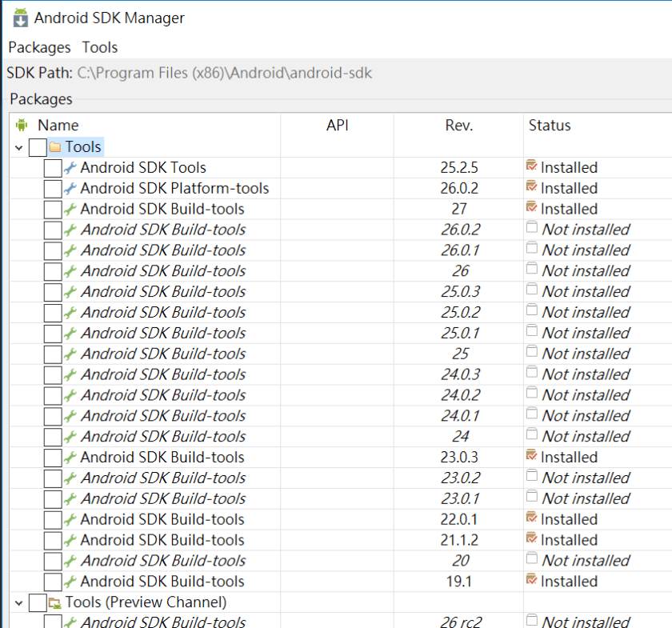This screenshot has width=672, height=628.
Task: Click the Android robot icon in Name header
Action: 22,125
